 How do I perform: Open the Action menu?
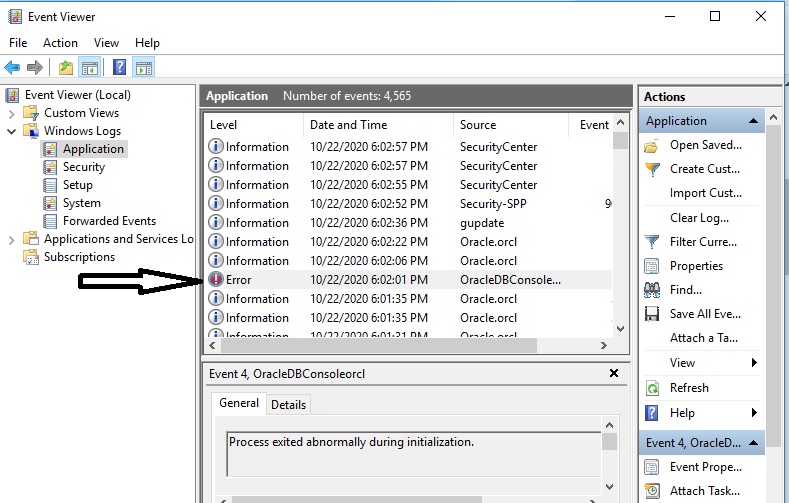[x=60, y=43]
